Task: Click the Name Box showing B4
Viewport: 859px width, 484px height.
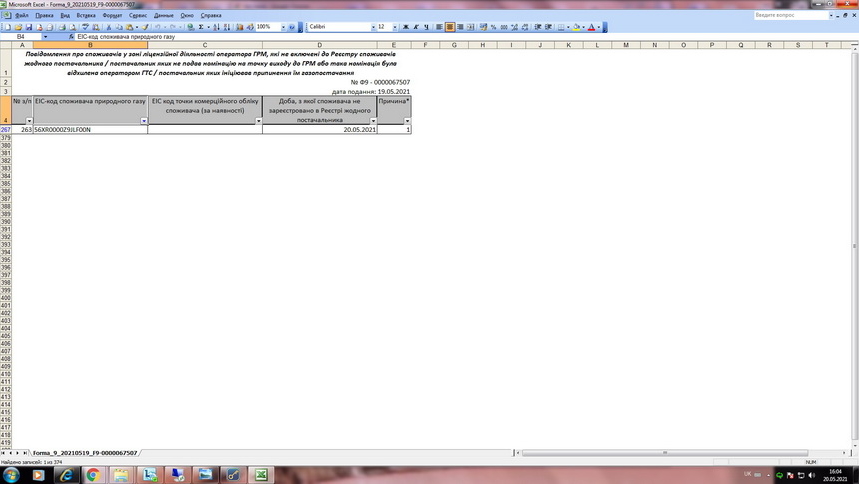Action: (x=30, y=36)
